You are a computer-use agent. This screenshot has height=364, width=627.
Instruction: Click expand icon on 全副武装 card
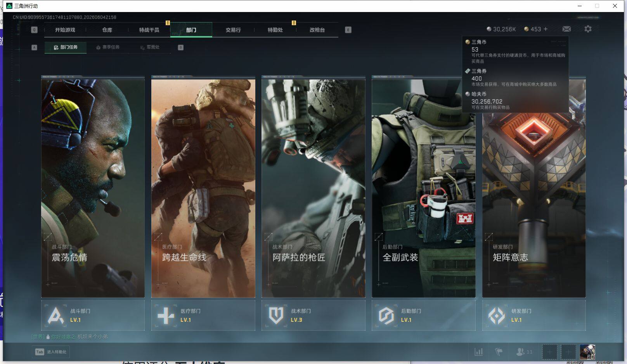379,236
